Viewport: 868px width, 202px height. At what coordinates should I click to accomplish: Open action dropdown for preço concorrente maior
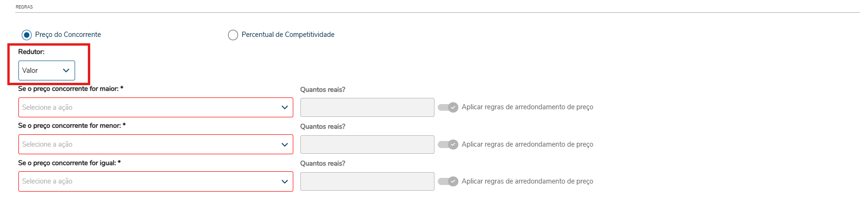point(155,107)
